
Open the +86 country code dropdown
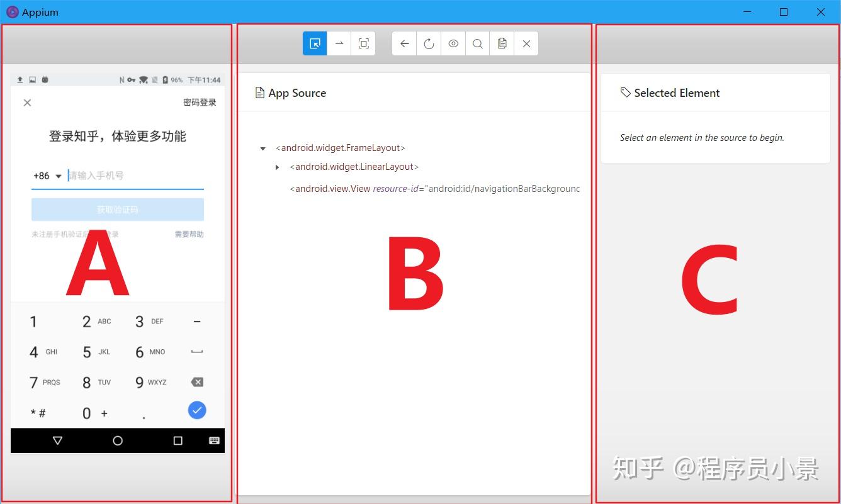pyautogui.click(x=47, y=176)
